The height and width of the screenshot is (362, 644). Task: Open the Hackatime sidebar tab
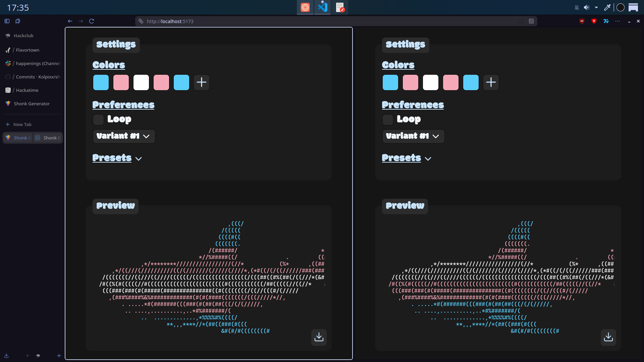pyautogui.click(x=27, y=90)
